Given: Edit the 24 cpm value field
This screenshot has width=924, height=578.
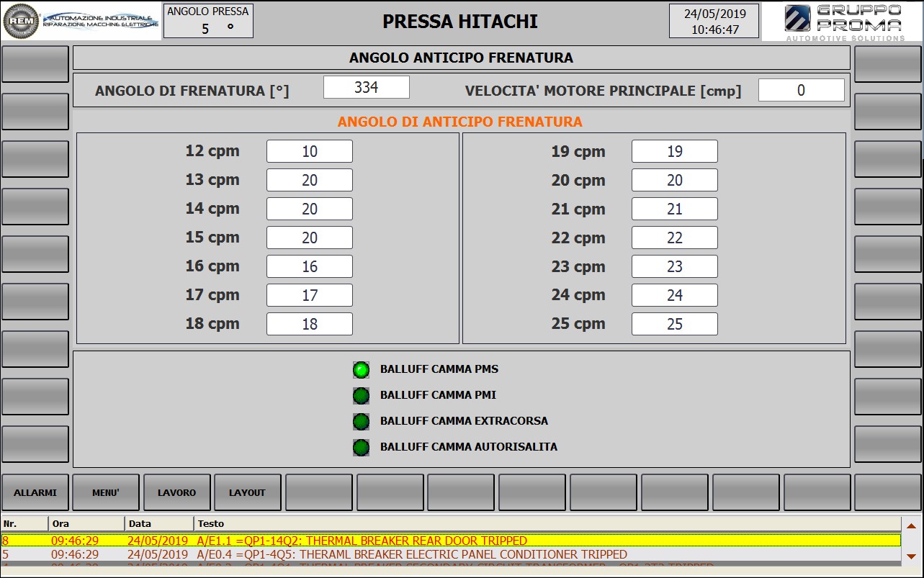Looking at the screenshot, I should pos(675,295).
